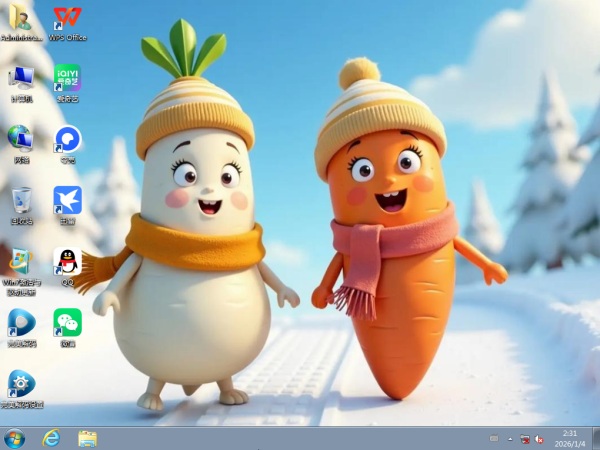Select the QQ penguin desktop icon
This screenshot has height=450, width=600.
pos(67,262)
